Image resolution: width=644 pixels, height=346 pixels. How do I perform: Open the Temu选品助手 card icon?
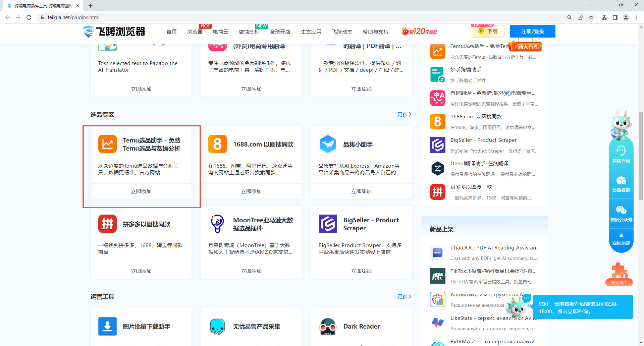click(107, 144)
